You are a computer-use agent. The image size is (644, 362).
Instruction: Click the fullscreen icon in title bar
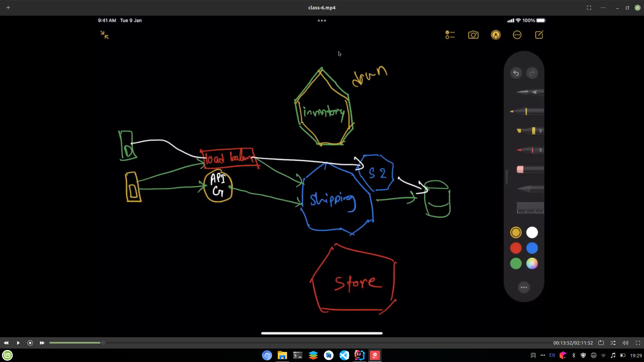coord(589,8)
